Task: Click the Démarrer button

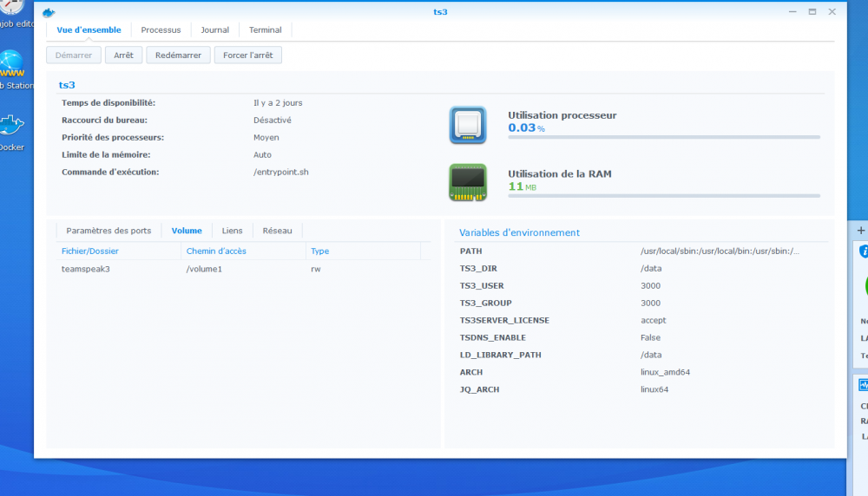Action: 74,55
